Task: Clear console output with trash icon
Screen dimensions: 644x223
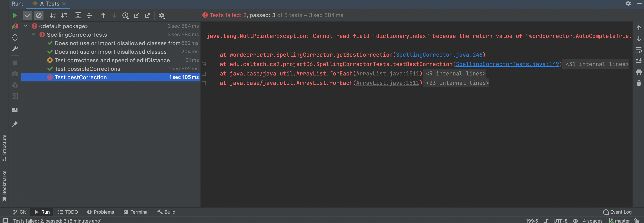Action: [x=638, y=83]
